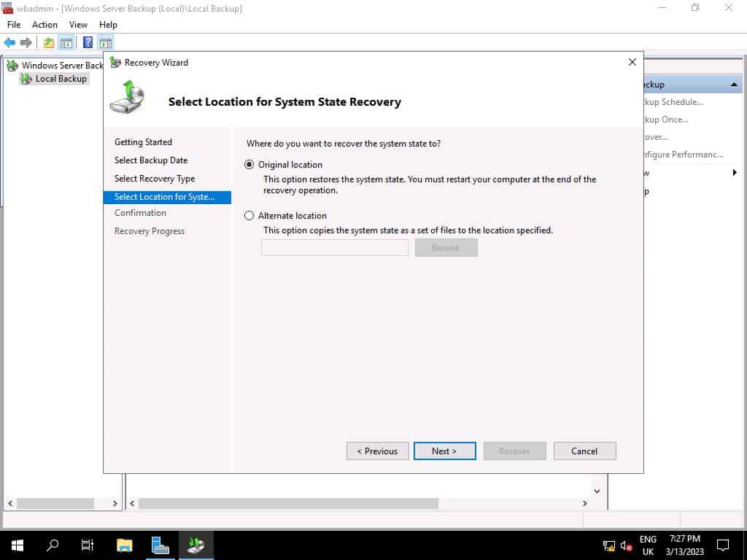This screenshot has height=560, width=747.
Task: Close the Recovery Wizard dialog
Action: click(632, 63)
